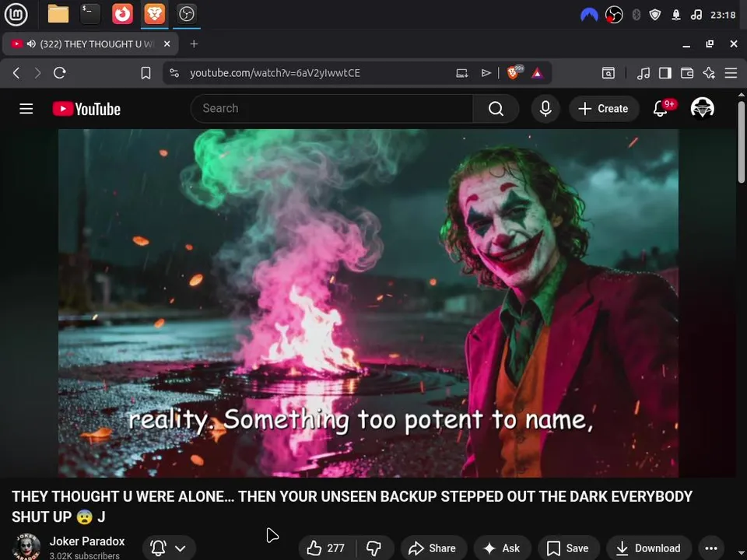Open the tab search toolbar icon
747x560 pixels.
click(x=608, y=73)
